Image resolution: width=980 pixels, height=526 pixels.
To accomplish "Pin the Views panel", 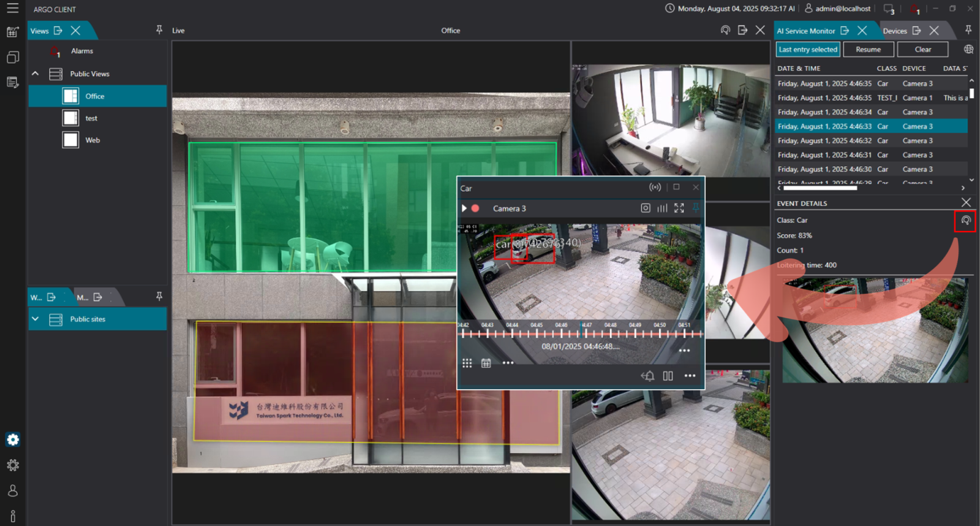I will (x=159, y=30).
